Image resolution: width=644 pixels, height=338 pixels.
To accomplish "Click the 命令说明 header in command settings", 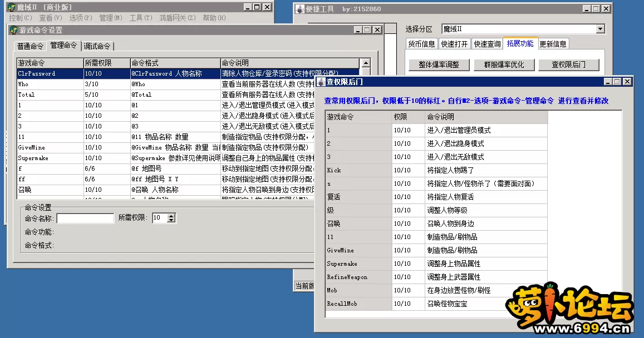I will click(290, 63).
